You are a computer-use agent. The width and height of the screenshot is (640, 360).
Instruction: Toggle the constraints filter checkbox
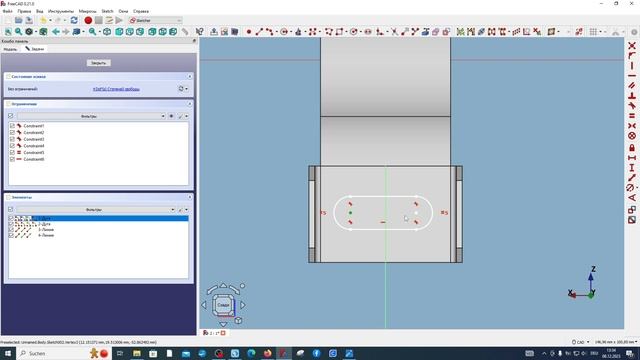tap(11, 116)
